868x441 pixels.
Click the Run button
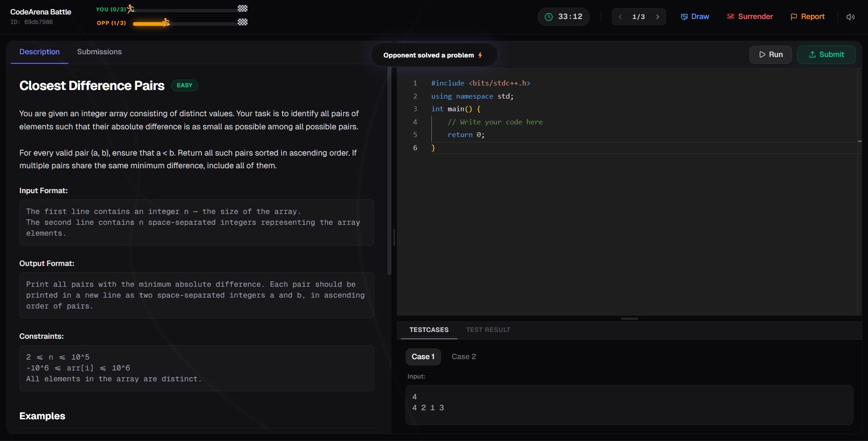pos(771,54)
